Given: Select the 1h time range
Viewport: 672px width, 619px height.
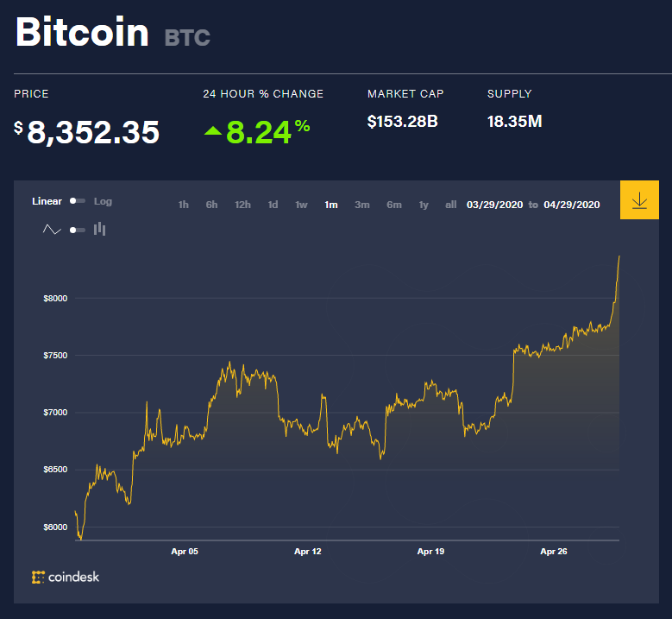Looking at the screenshot, I should (x=183, y=205).
